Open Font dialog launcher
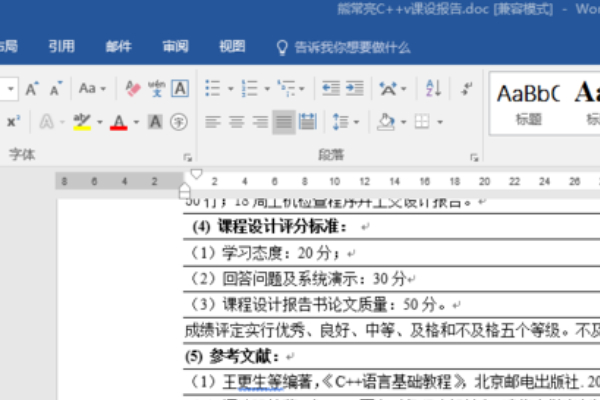 pyautogui.click(x=187, y=157)
